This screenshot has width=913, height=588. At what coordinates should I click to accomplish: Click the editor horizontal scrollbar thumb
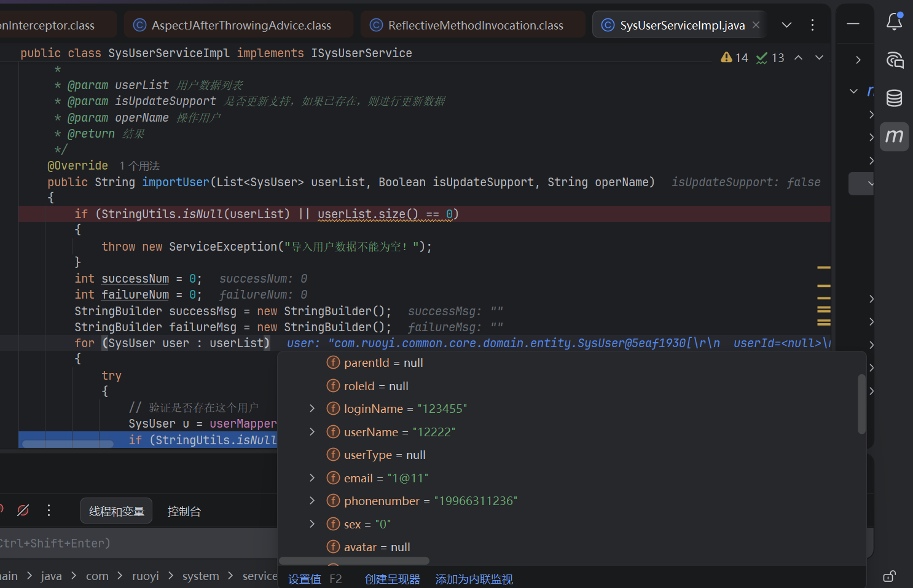68,444
